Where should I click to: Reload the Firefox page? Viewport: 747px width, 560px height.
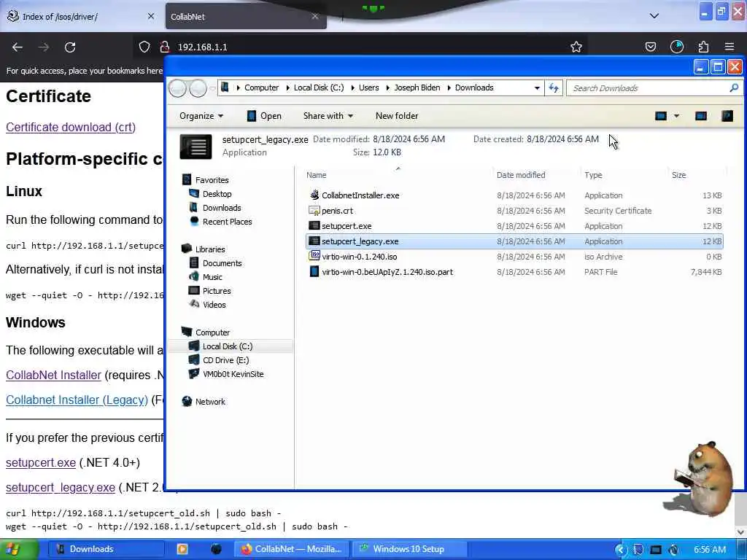(70, 47)
